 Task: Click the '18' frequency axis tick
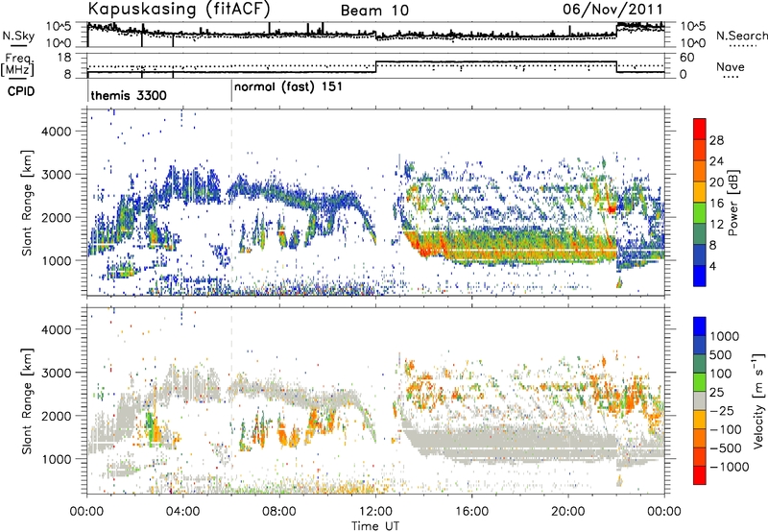point(64,58)
